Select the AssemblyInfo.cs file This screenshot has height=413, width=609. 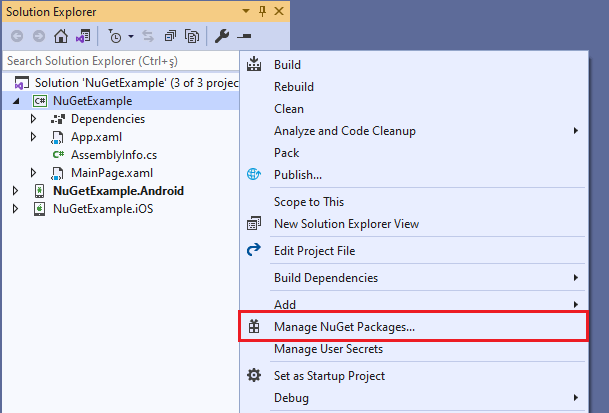click(x=114, y=155)
